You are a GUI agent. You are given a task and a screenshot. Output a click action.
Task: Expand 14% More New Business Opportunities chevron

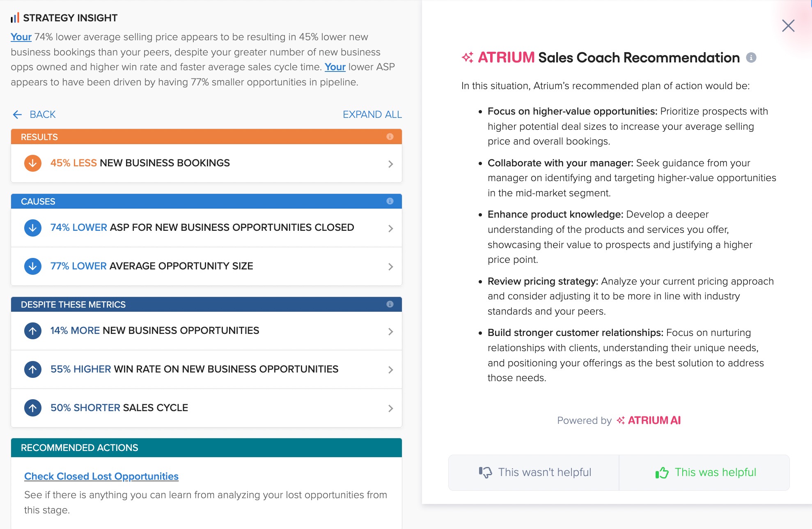pos(390,331)
